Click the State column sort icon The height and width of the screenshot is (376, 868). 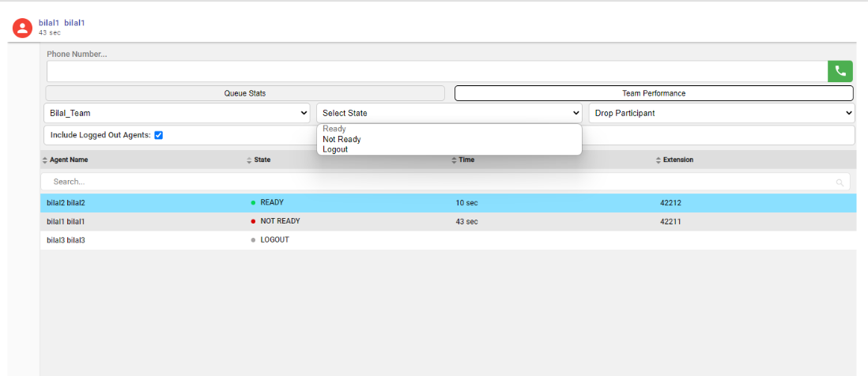tap(248, 160)
